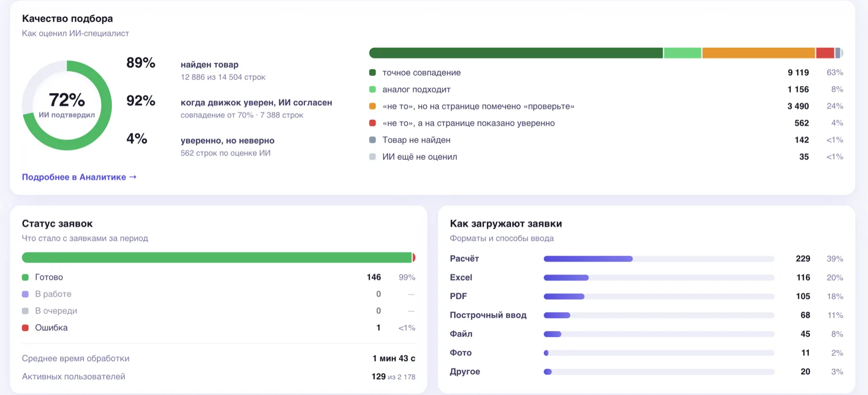Screen dimensions: 868x395
Task: Open the 'Подробнее в Аналитике' link
Action: 79,177
